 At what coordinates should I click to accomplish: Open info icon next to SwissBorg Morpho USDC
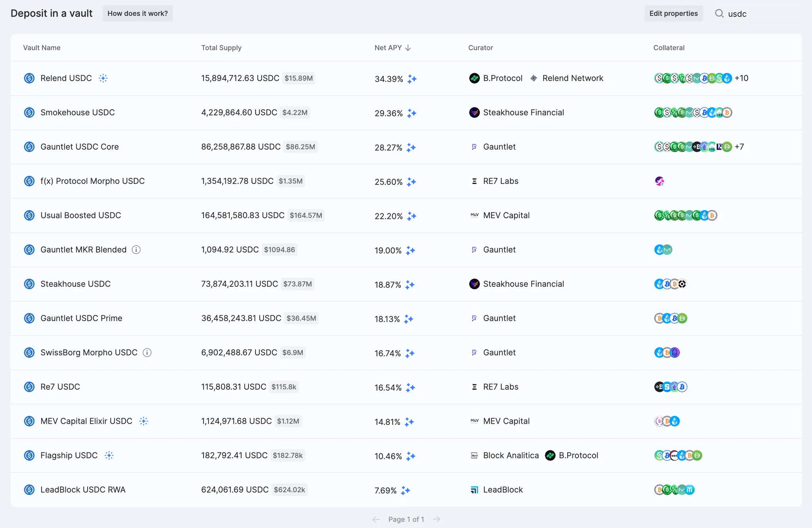coord(147,352)
